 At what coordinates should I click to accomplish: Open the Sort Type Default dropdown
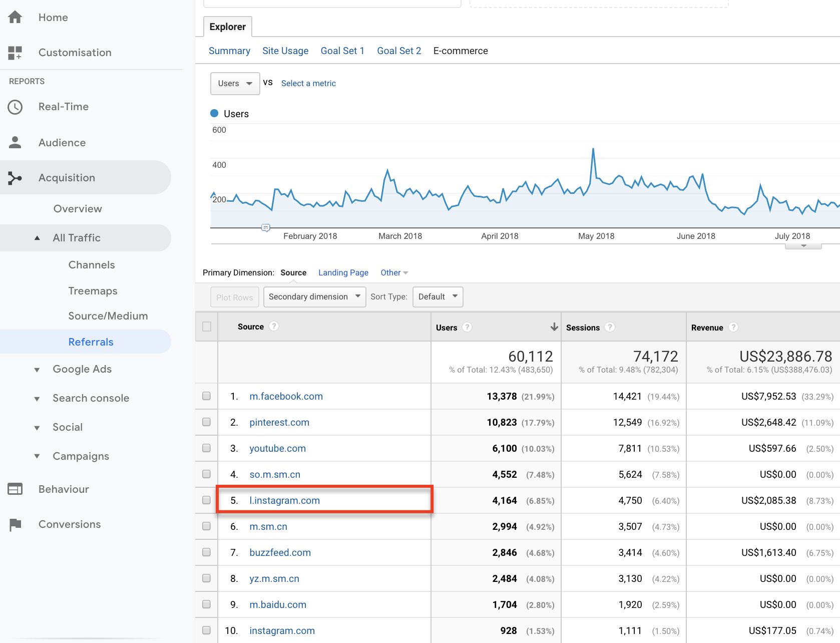click(438, 296)
